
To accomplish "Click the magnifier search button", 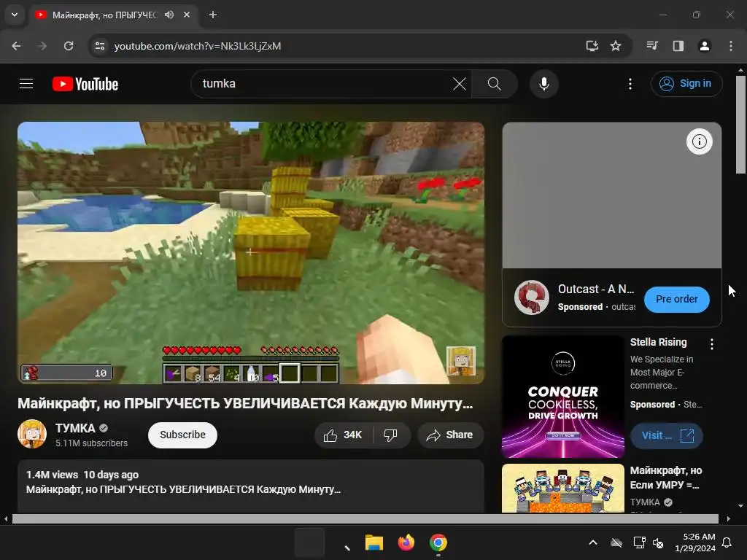I will tap(495, 84).
